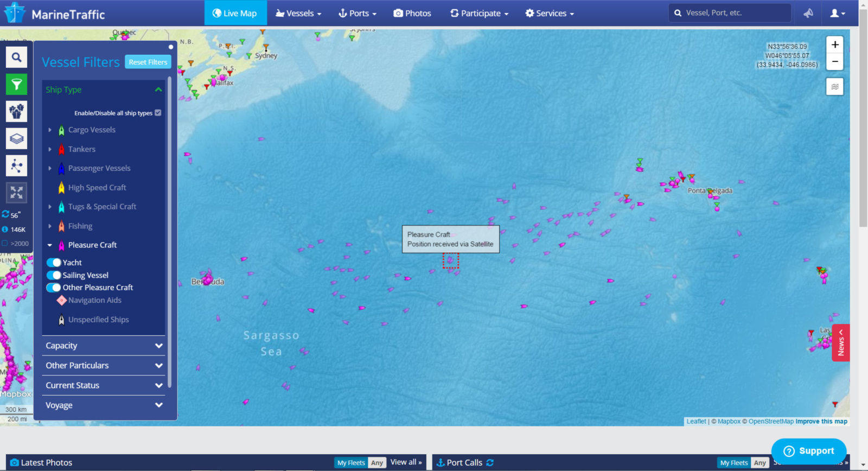Enable the >2000 checkbox
Viewport: 868px width, 471px height.
click(x=5, y=244)
